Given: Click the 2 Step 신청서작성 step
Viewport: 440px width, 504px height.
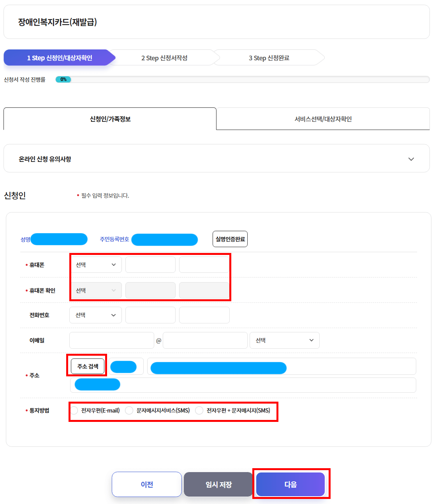Looking at the screenshot, I should pyautogui.click(x=164, y=57).
